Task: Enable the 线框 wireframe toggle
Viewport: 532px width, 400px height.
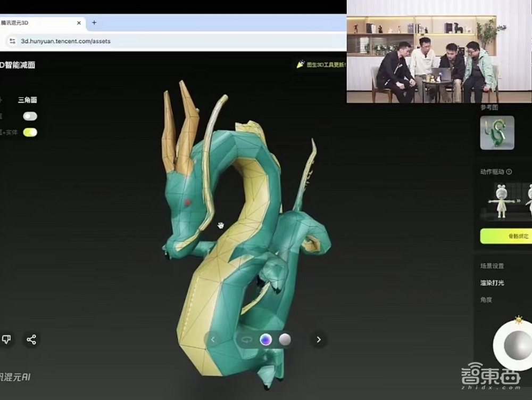Action: click(x=29, y=116)
